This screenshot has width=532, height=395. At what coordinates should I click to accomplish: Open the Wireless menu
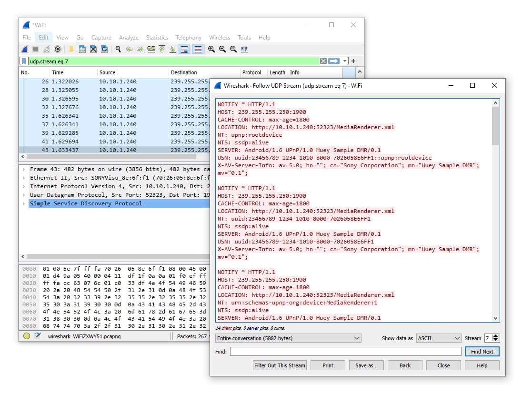(219, 38)
